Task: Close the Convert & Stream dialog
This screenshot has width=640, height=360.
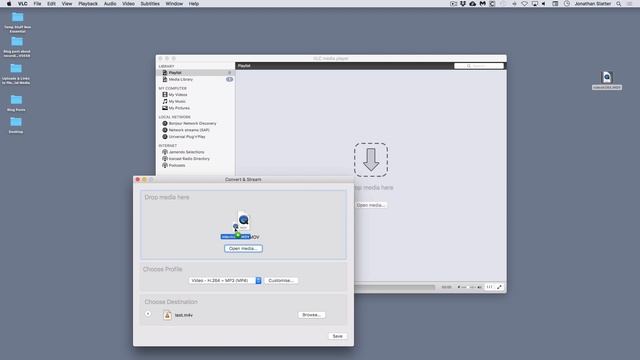Action: pos(138,180)
